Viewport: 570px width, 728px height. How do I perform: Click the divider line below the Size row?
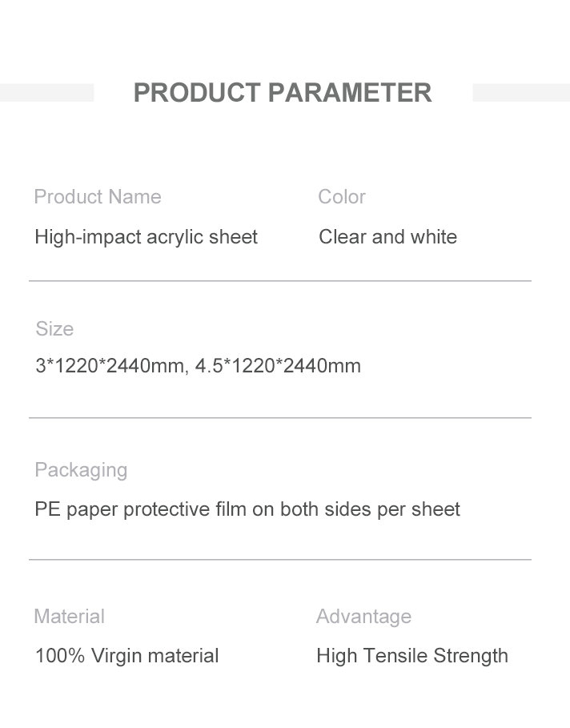(x=280, y=418)
